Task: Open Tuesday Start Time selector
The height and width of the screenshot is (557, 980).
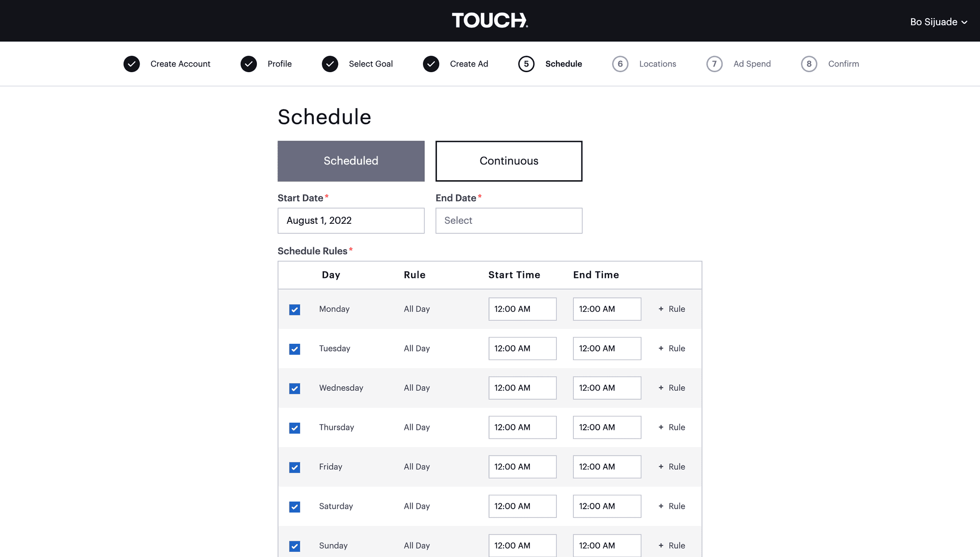Action: click(x=523, y=349)
